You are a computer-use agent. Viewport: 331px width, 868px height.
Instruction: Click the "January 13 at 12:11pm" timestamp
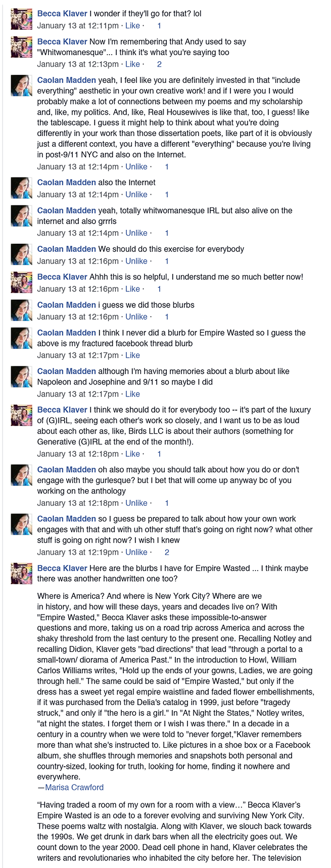click(78, 26)
